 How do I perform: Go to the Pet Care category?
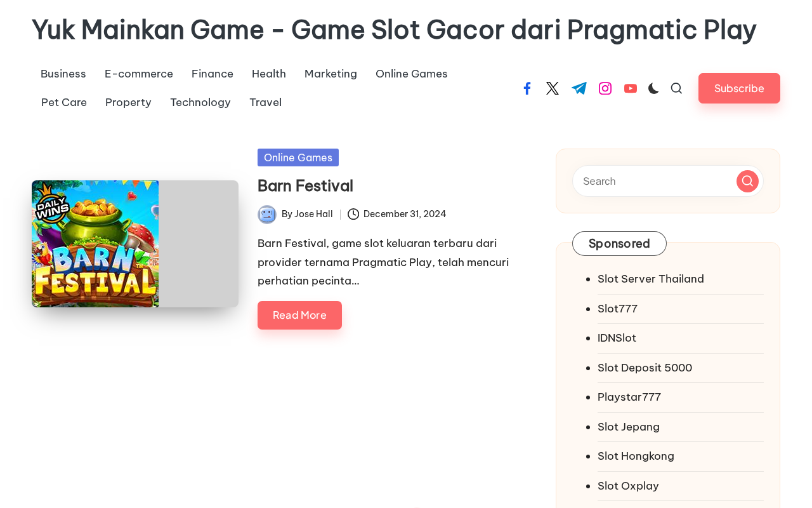tap(64, 102)
